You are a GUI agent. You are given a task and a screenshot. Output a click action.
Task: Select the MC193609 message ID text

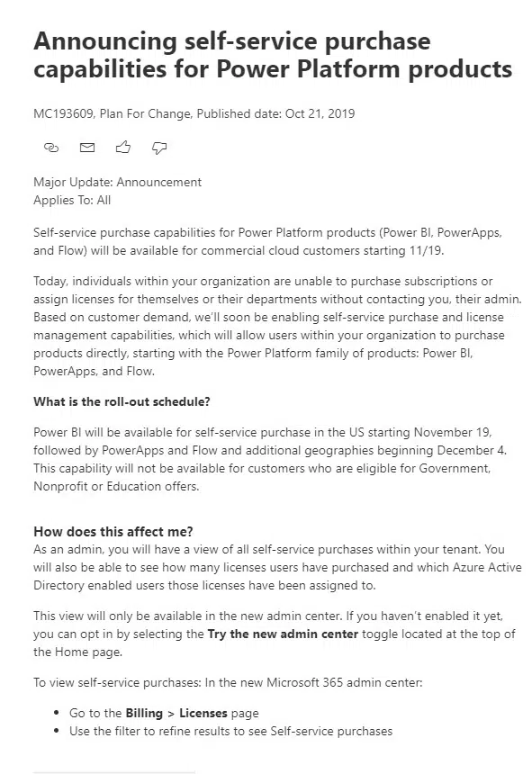click(x=63, y=113)
